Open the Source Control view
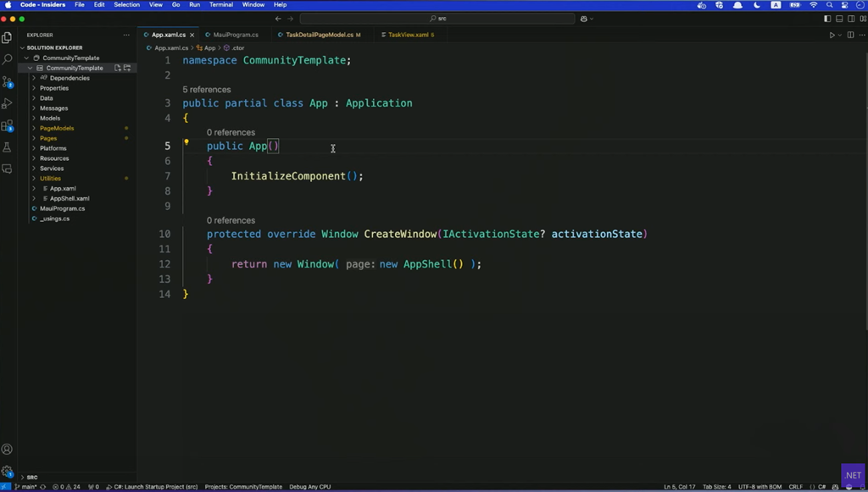This screenshot has height=492, width=868. (x=8, y=82)
